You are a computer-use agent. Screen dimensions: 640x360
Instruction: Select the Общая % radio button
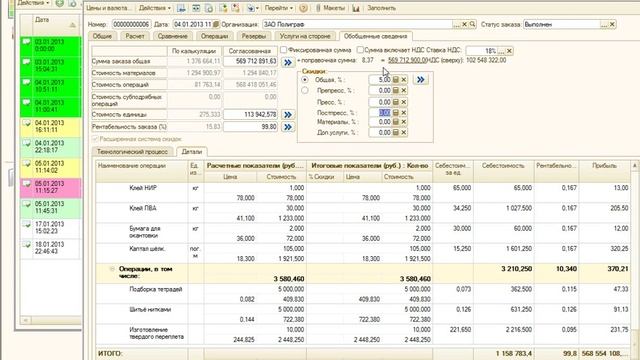tap(305, 80)
